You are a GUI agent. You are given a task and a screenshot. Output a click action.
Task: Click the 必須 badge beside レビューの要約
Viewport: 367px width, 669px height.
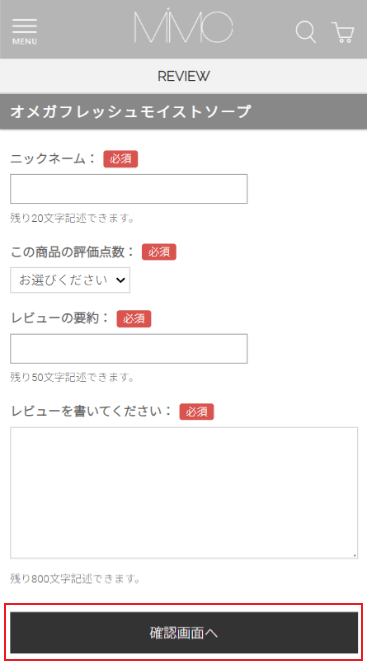tap(134, 319)
